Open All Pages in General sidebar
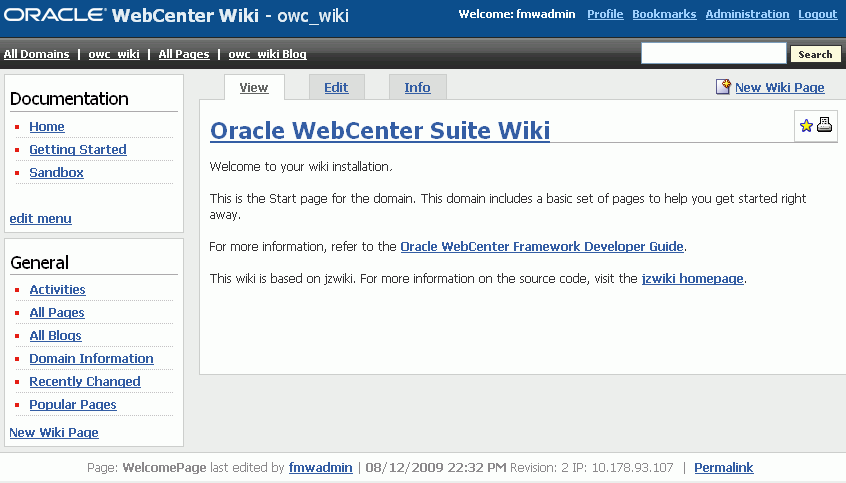Viewport: 846px width, 483px height. click(x=57, y=312)
